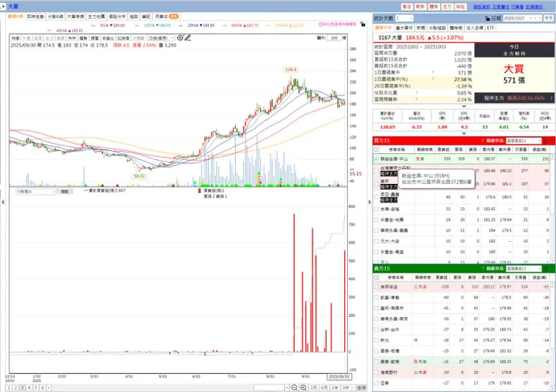Select the 6月 range button

click(x=324, y=387)
